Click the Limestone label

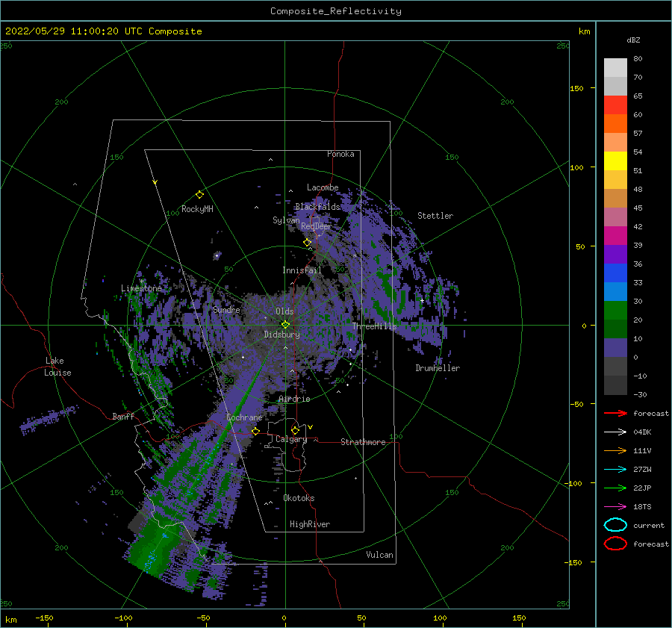(141, 288)
